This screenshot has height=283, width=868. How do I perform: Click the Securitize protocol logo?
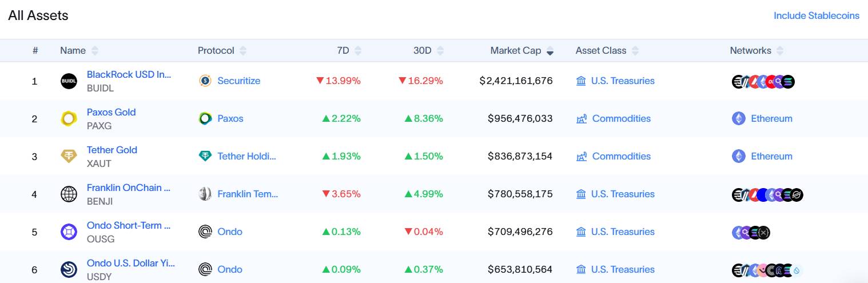pyautogui.click(x=205, y=81)
